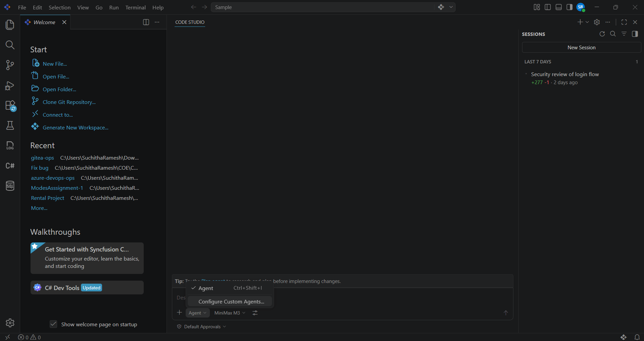The image size is (644, 341).
Task: Open the Source Control view
Action: point(10,65)
